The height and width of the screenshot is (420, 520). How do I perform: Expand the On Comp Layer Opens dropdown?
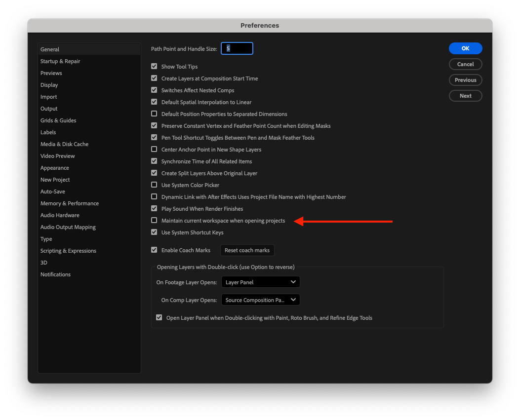point(260,300)
